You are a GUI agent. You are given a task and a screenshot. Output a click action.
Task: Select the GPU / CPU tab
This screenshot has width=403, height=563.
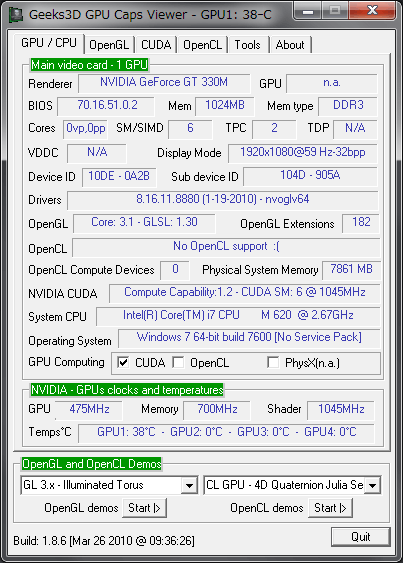tap(49, 43)
